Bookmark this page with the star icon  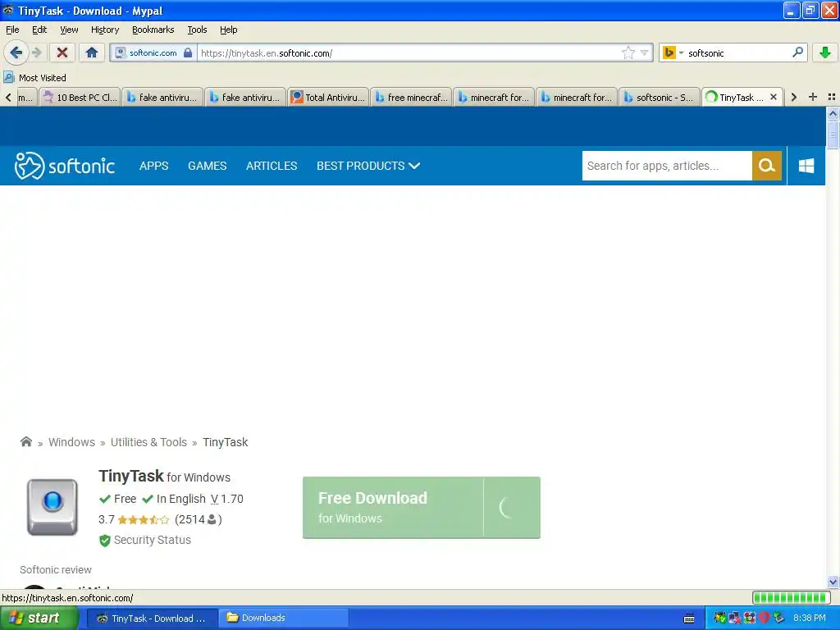(x=628, y=52)
